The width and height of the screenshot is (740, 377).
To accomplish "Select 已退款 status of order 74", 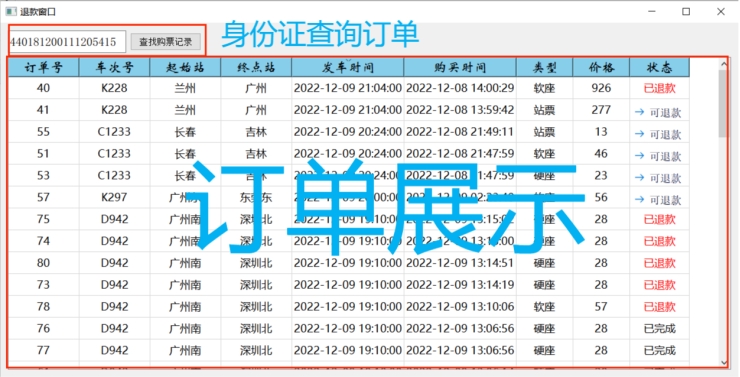I will coord(659,241).
